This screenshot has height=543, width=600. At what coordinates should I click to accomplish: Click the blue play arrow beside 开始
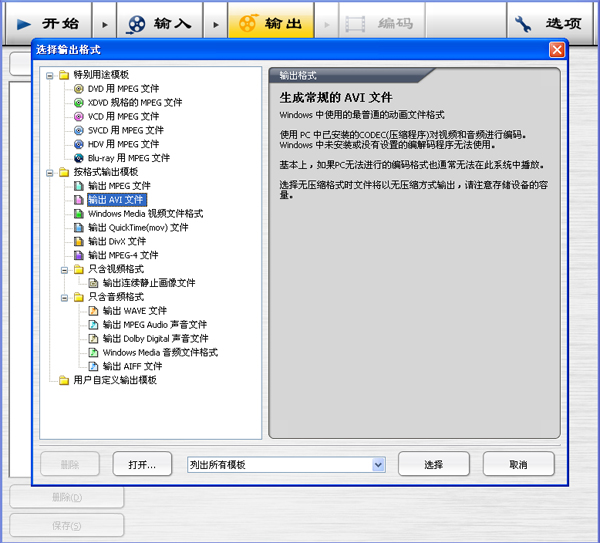pos(24,24)
